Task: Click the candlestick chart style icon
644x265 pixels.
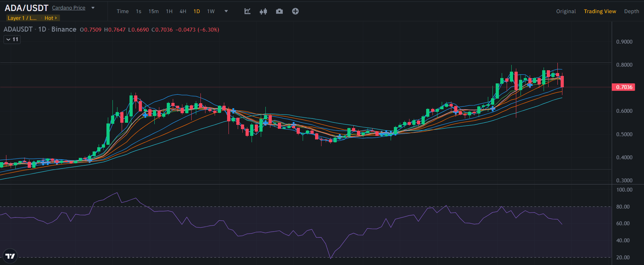Action: click(x=263, y=11)
